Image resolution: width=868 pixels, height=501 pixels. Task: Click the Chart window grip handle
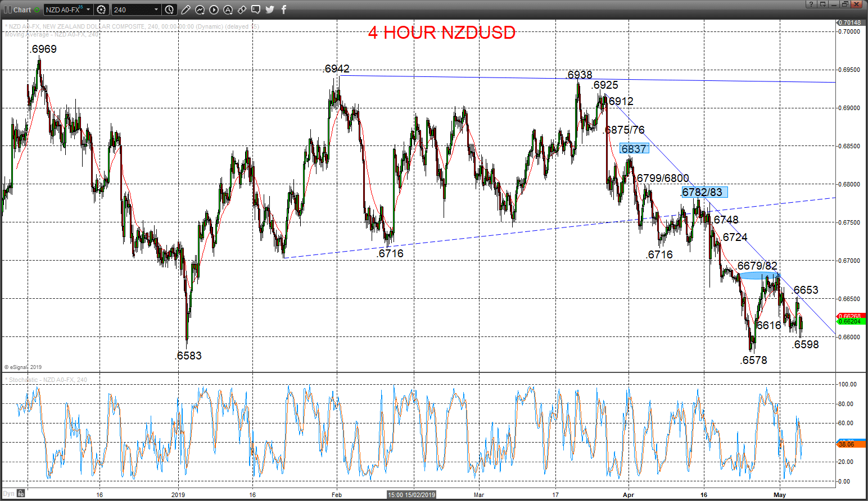pyautogui.click(x=7, y=10)
